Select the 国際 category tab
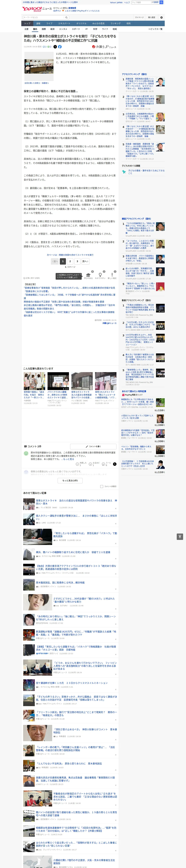 (44, 29)
